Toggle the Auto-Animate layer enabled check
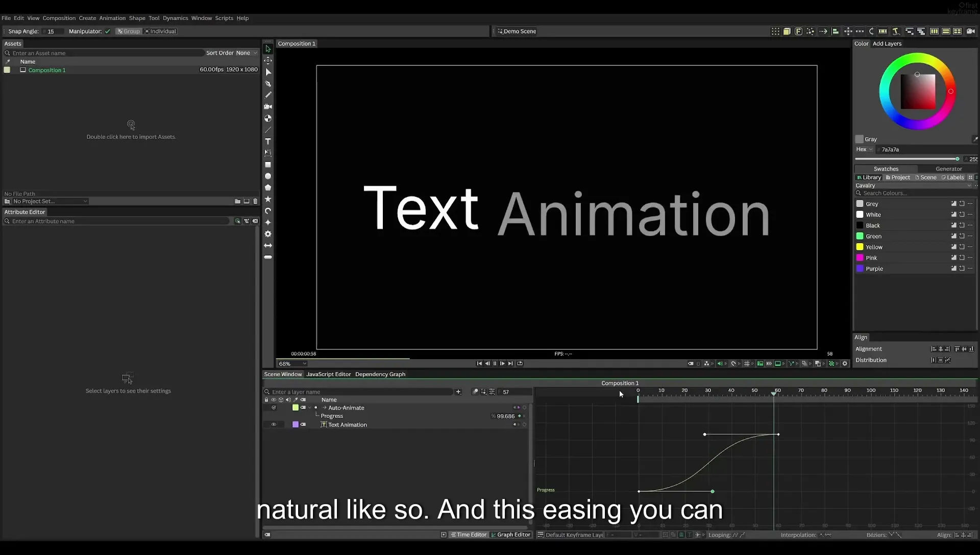The width and height of the screenshot is (980, 555). point(274,408)
